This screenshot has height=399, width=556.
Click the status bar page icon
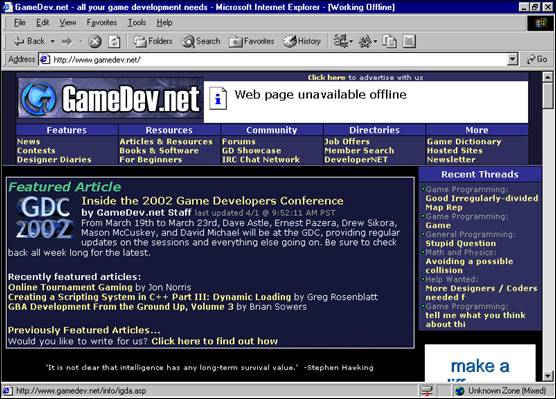[x=7, y=390]
